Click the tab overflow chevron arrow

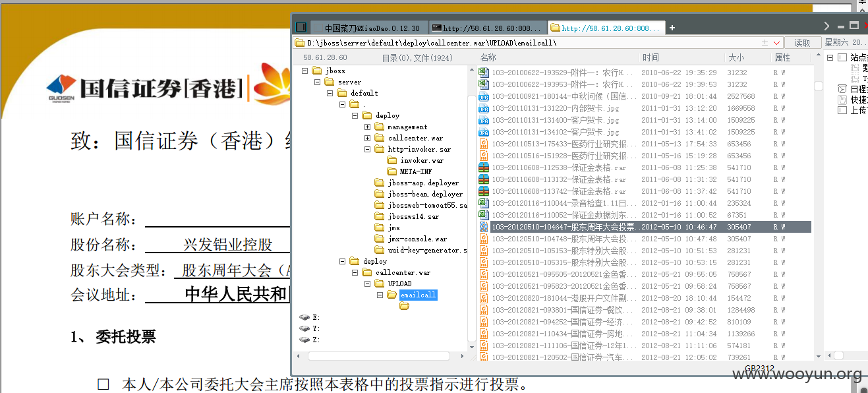tap(826, 26)
